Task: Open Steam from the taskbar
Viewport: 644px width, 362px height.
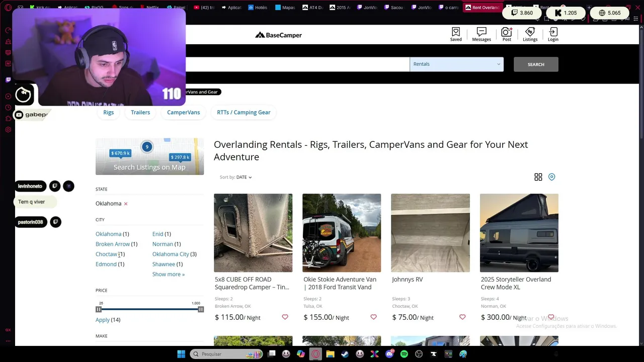Action: (x=345, y=354)
